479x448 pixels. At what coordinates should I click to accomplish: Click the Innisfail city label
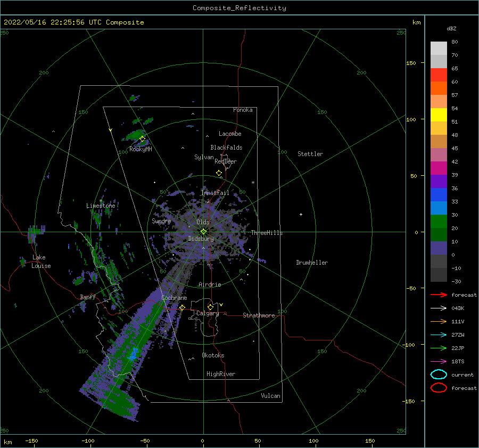(x=215, y=193)
